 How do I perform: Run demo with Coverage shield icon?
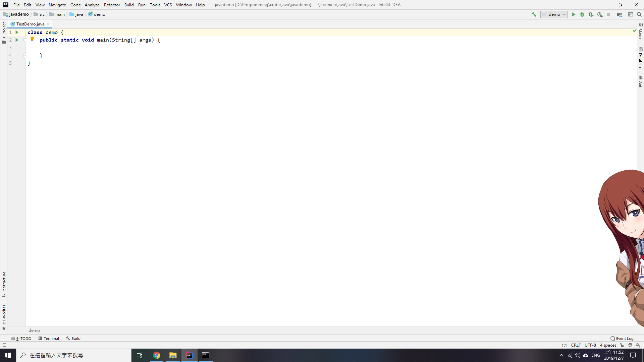tap(591, 14)
